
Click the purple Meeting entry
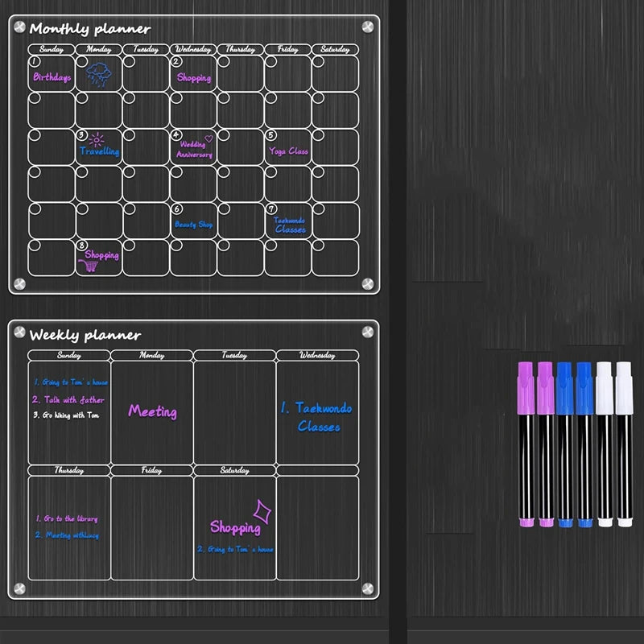click(152, 411)
